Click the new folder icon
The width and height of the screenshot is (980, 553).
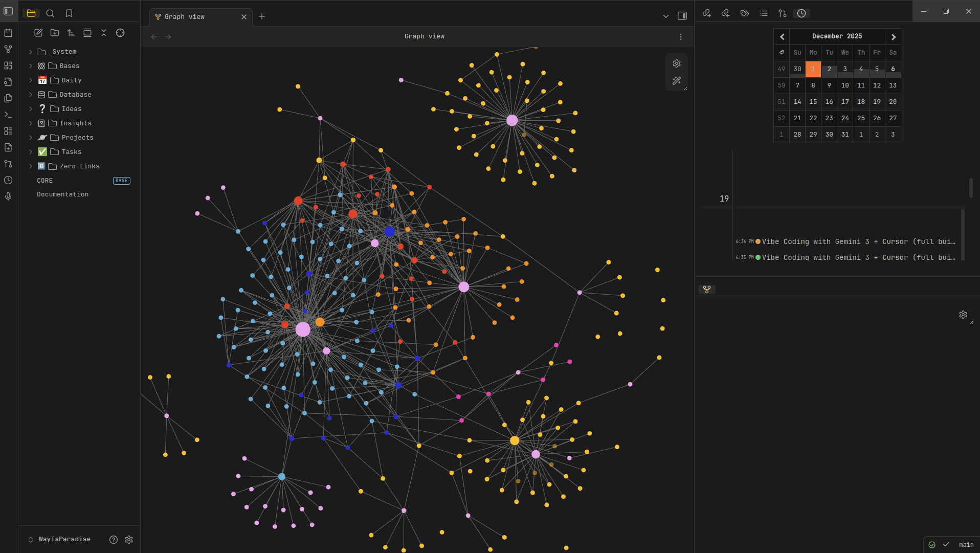pos(55,33)
